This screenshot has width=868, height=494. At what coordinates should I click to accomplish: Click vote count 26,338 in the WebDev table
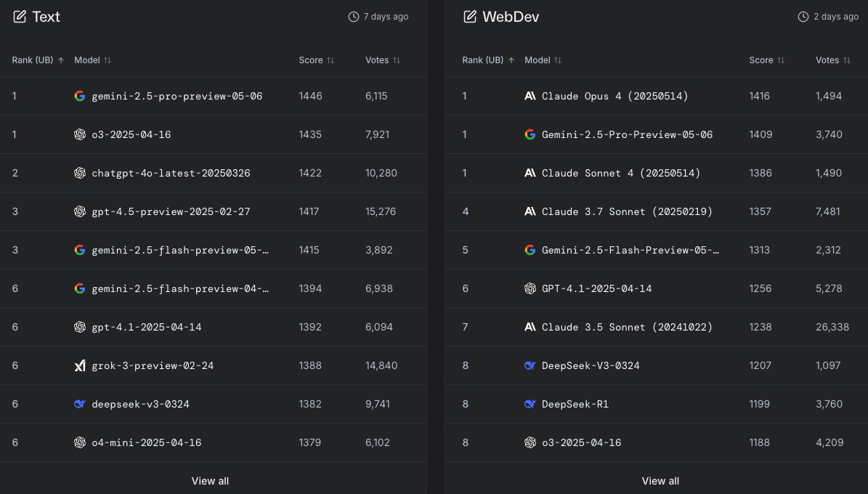[x=832, y=327]
